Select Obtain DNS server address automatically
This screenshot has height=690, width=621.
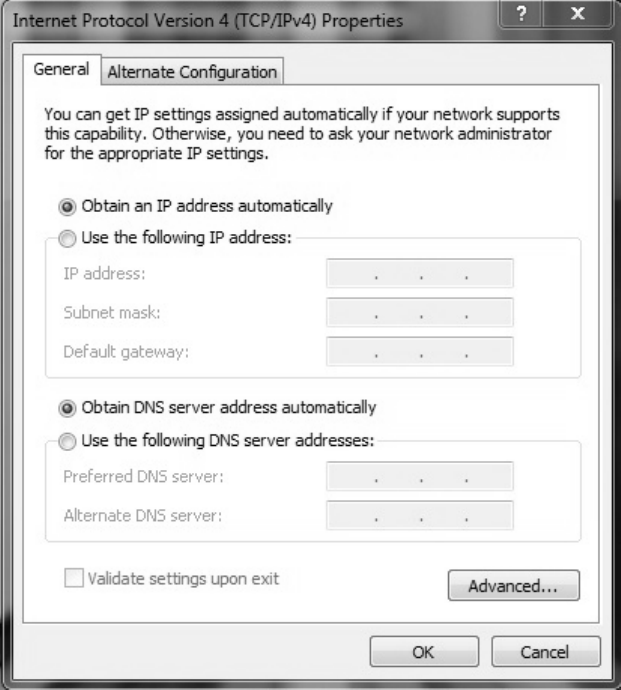67,408
